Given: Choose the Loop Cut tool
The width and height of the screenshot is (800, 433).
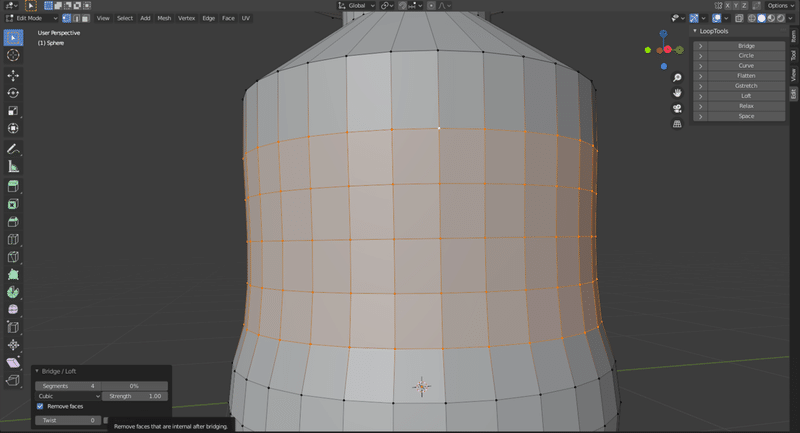Looking at the screenshot, I should (13, 239).
